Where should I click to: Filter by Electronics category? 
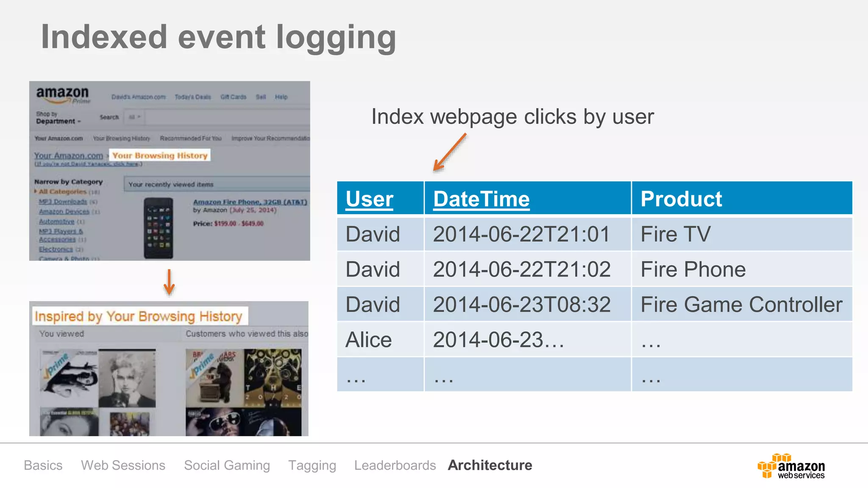tap(56, 249)
